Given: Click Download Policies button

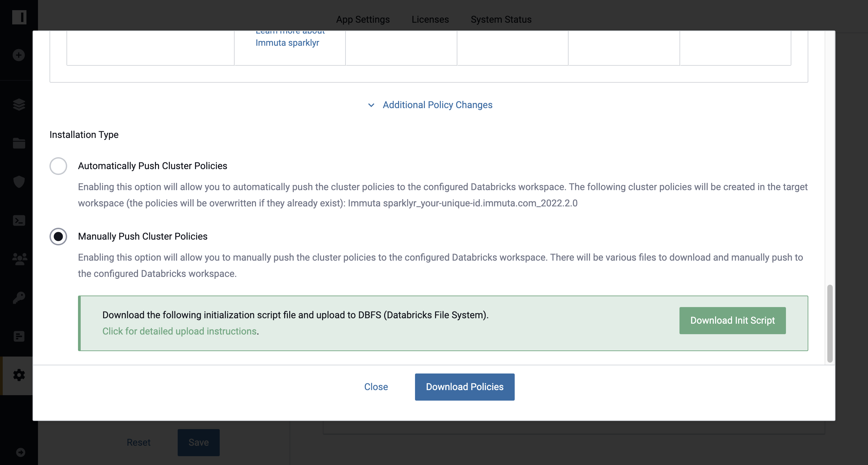Looking at the screenshot, I should coord(465,387).
